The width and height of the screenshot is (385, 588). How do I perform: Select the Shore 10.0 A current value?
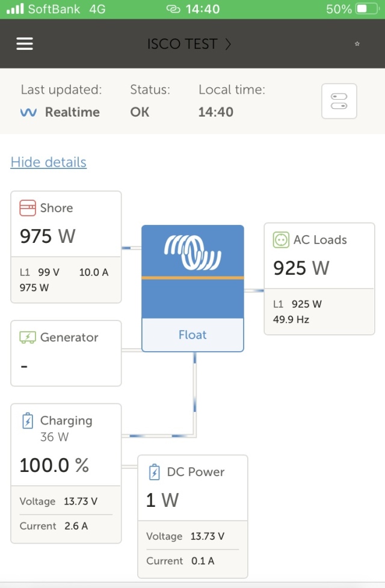pos(93,272)
